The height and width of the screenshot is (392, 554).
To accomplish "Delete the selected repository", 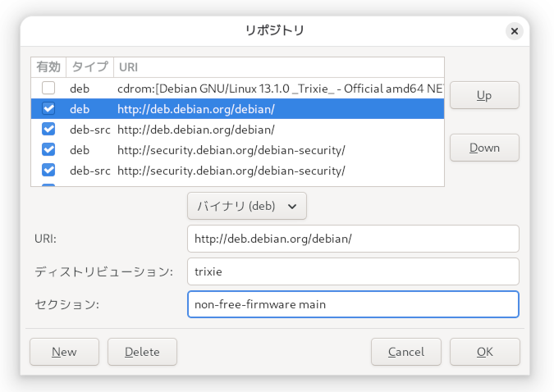I will click(x=142, y=352).
